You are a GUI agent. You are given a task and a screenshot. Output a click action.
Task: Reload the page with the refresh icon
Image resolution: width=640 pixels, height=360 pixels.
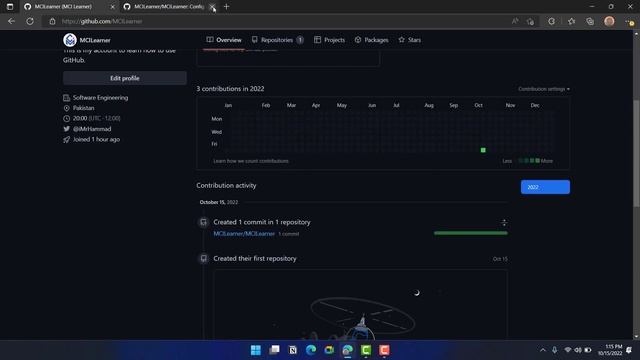click(30, 21)
